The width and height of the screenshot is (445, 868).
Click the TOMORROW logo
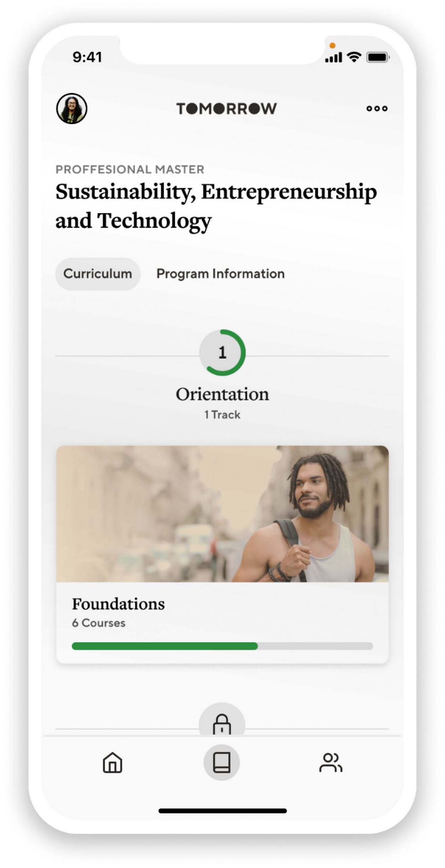[226, 108]
